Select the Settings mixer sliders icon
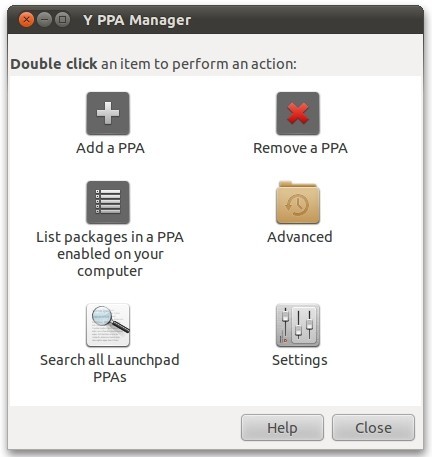This screenshot has height=457, width=432. pyautogui.click(x=298, y=325)
